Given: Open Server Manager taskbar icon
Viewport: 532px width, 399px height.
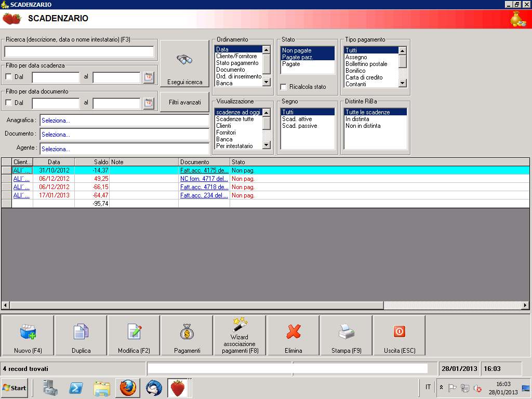Looking at the screenshot, I should pos(50,388).
